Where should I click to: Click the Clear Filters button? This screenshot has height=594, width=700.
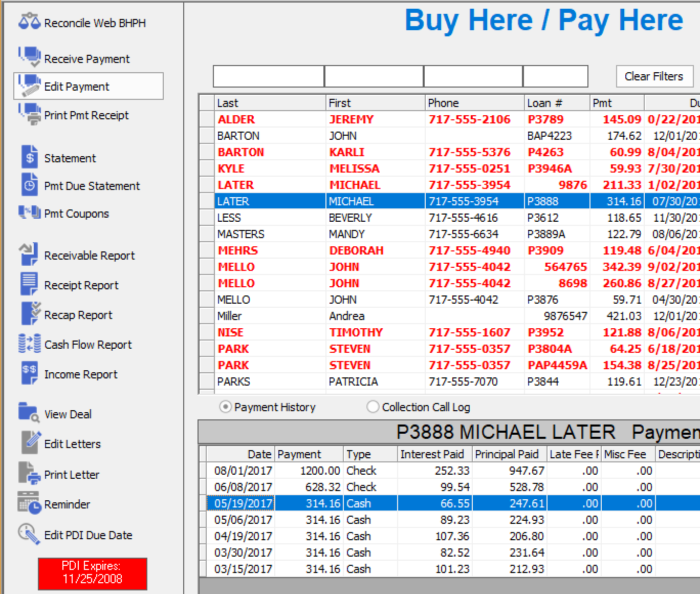click(x=654, y=76)
